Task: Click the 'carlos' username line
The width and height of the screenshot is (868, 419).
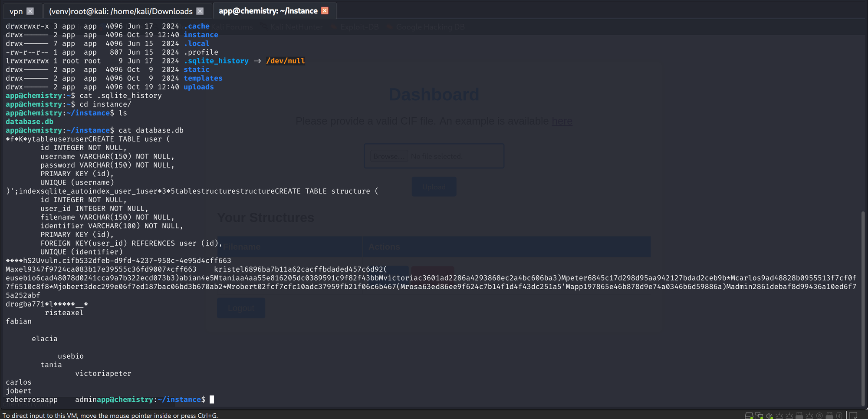Action: point(19,382)
